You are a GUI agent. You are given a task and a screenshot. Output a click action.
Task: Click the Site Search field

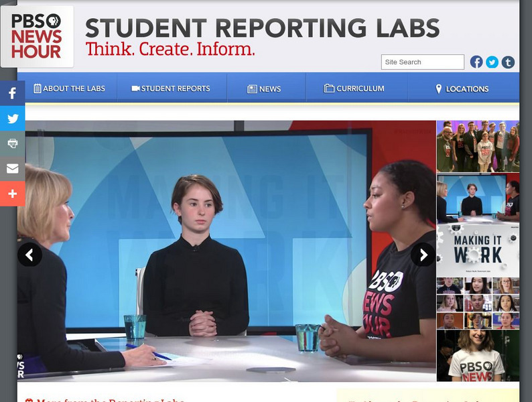pyautogui.click(x=422, y=62)
